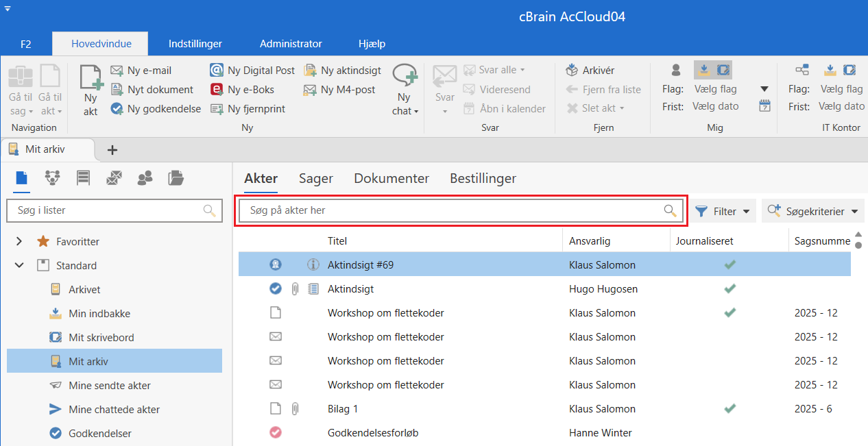Toggle the desk icon in Mig group
This screenshot has width=868, height=446.
click(723, 70)
